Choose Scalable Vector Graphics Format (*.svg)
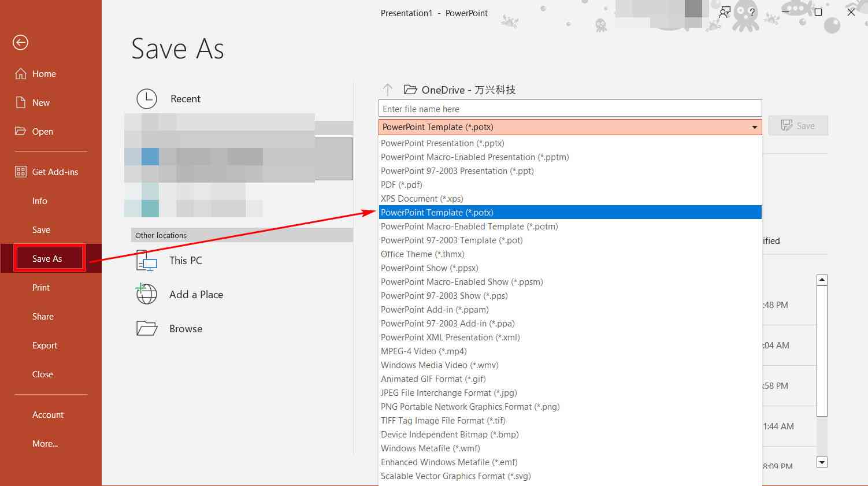The width and height of the screenshot is (868, 486). (570, 476)
